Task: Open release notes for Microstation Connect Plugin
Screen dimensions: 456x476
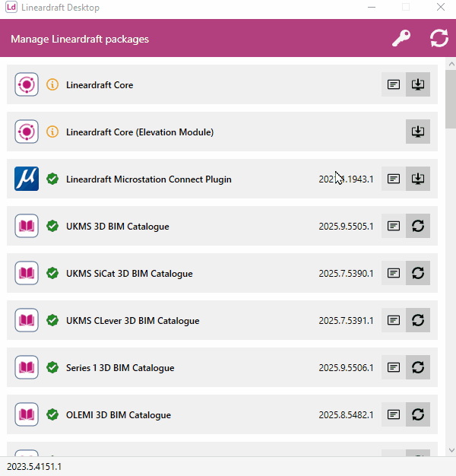Action: (394, 179)
